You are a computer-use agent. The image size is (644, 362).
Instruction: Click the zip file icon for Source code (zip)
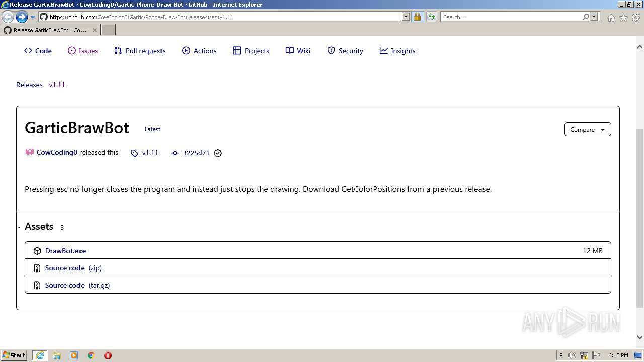(37, 268)
